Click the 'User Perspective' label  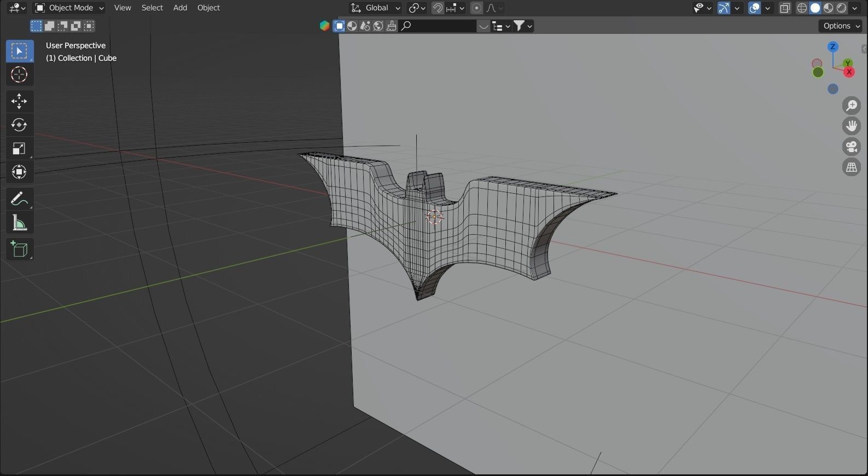[x=75, y=45]
